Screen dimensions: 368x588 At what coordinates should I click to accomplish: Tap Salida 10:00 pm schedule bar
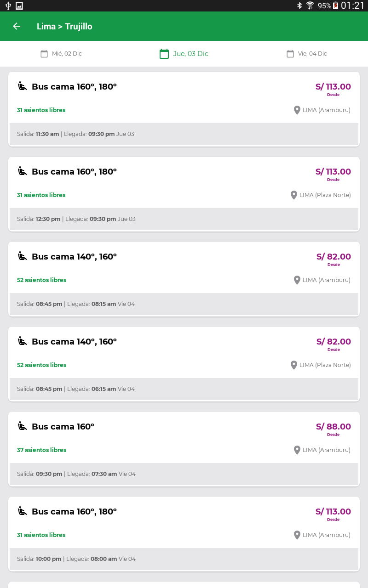[184, 559]
